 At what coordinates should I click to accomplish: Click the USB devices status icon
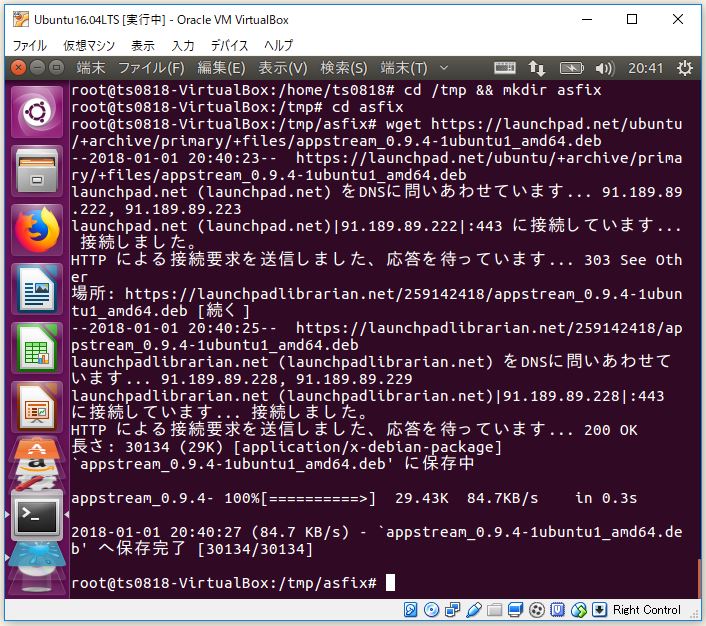tap(474, 610)
